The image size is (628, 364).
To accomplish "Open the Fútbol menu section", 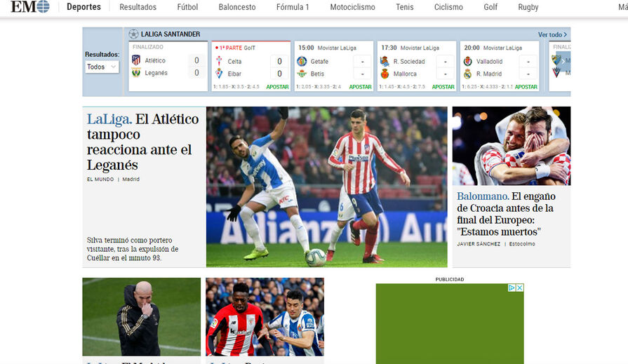I will 187,7.
